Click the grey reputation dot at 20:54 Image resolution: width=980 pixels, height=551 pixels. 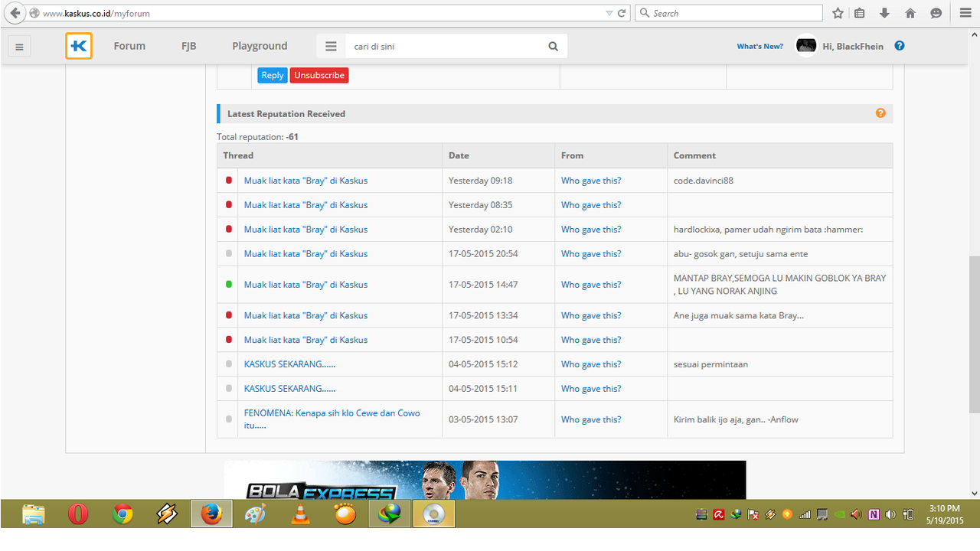[x=228, y=253]
